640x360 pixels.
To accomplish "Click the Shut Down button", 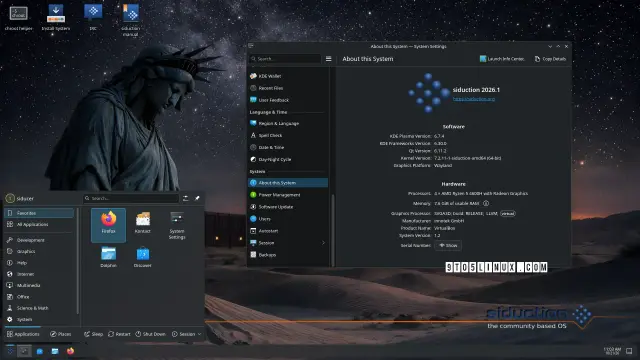I will (x=151, y=334).
